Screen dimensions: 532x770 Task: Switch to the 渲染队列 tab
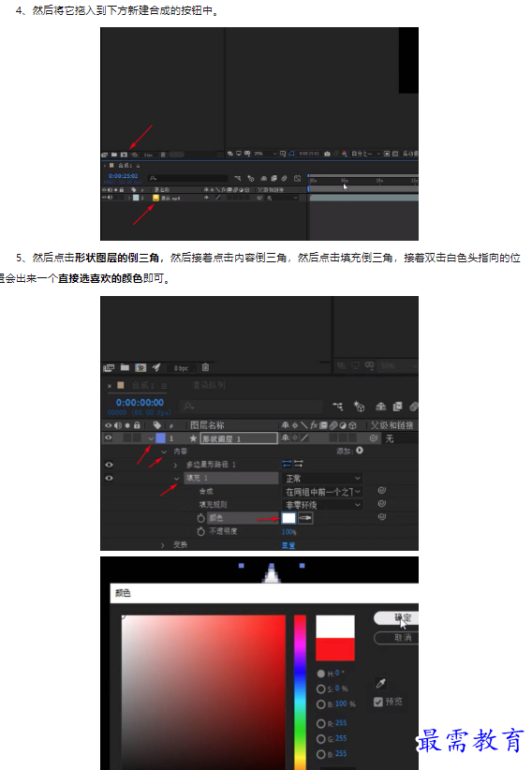tap(208, 386)
